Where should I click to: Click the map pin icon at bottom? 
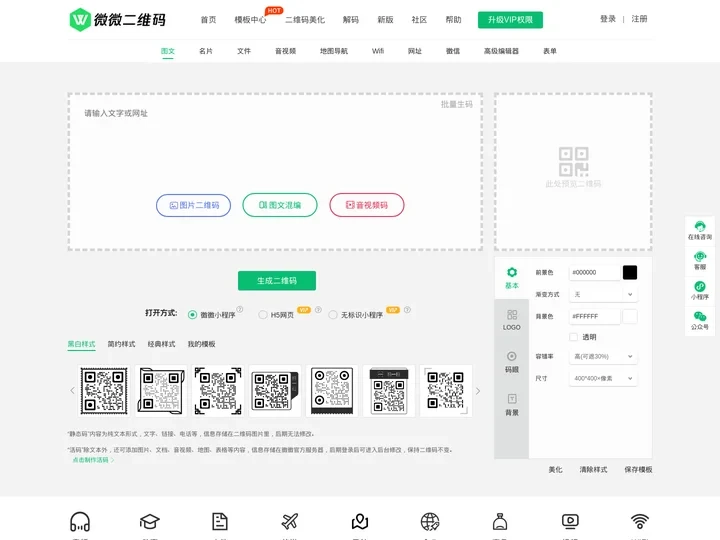(360, 522)
